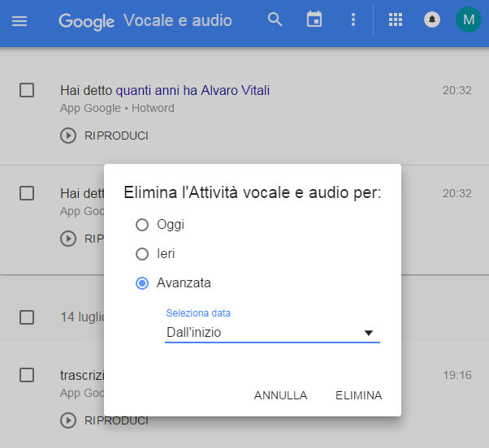This screenshot has width=489, height=448.
Task: Select the Oggi radio option
Action: coord(142,225)
